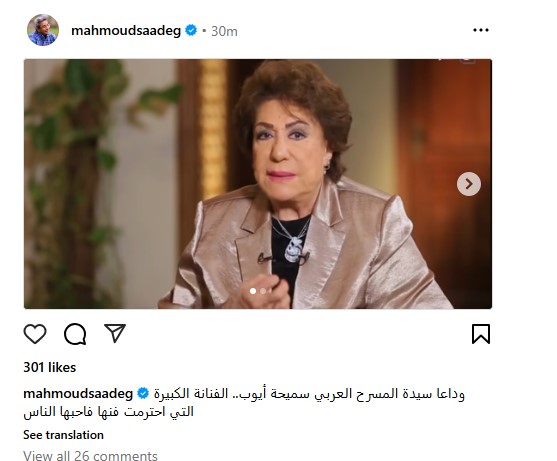Click verified badge in the caption line
The image size is (557, 461).
point(143,394)
